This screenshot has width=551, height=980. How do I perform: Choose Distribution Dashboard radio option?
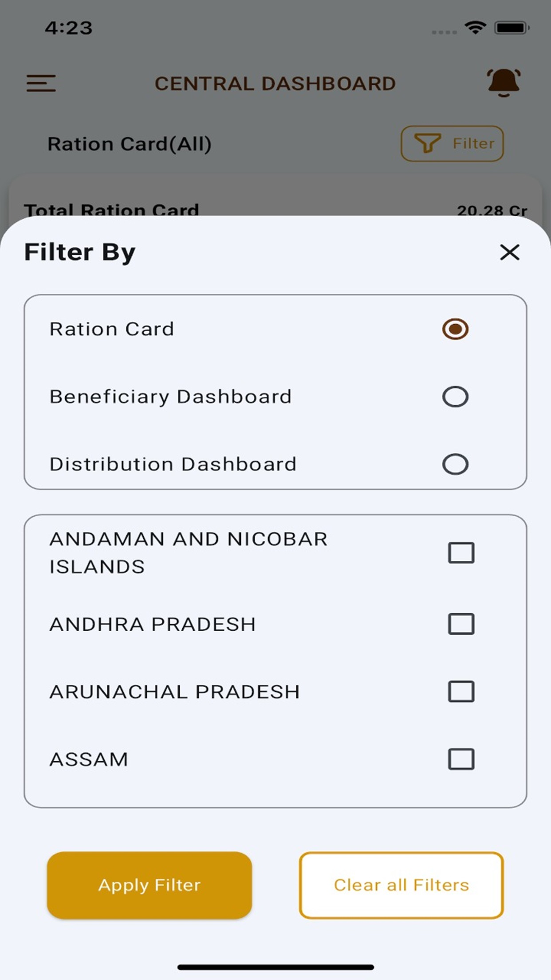pyautogui.click(x=455, y=464)
